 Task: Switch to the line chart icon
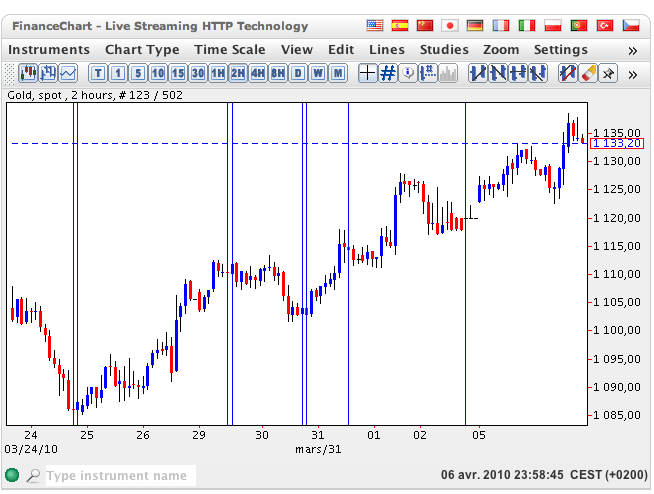(68, 72)
